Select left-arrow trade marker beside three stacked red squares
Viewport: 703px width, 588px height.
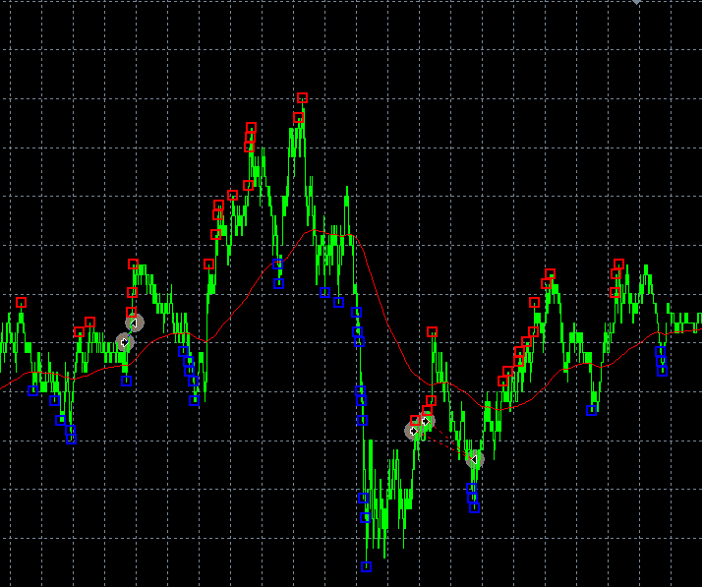pos(135,323)
